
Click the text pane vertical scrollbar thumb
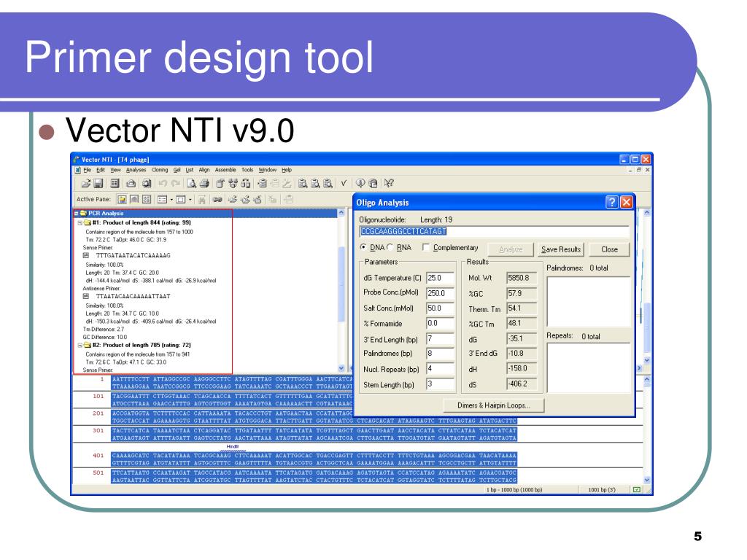click(341, 284)
